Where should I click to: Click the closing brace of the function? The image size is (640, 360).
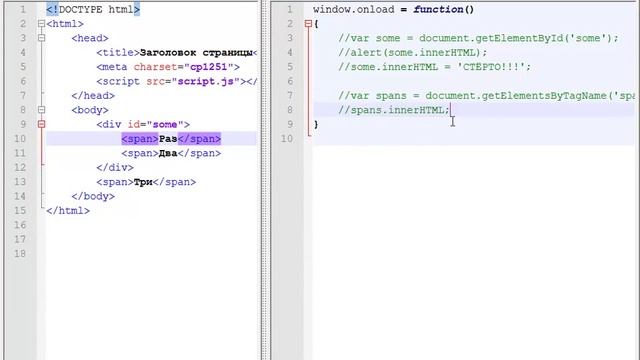coord(316,124)
